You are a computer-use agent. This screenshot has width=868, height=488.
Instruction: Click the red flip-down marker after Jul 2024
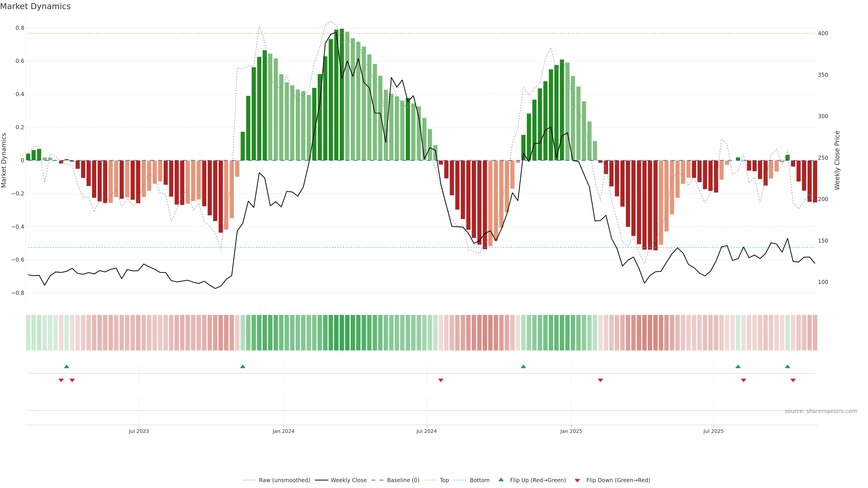441,380
